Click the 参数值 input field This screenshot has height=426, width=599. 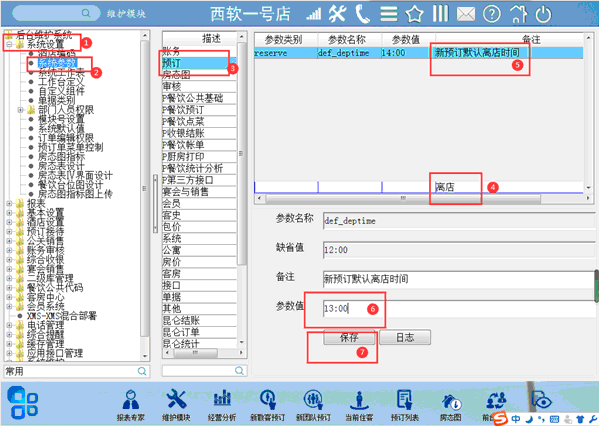[459, 308]
